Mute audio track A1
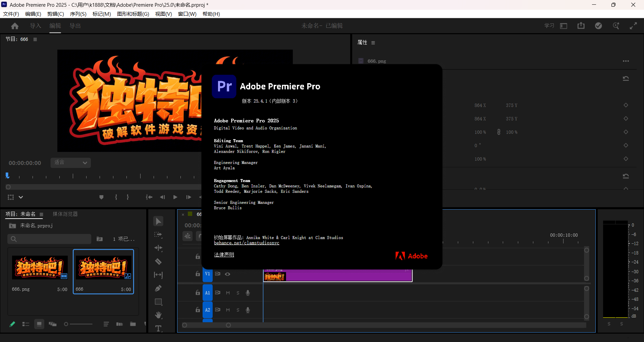Screen dimensions: 644x342 click(x=228, y=293)
